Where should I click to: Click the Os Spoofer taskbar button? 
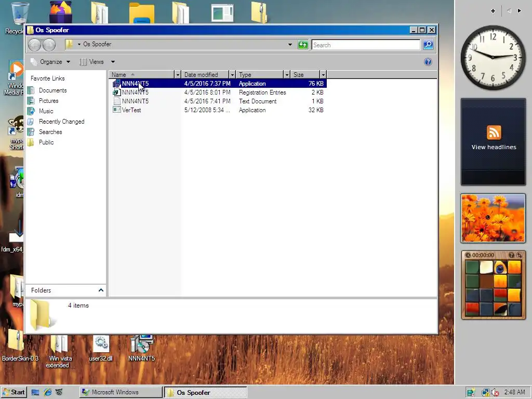click(206, 392)
